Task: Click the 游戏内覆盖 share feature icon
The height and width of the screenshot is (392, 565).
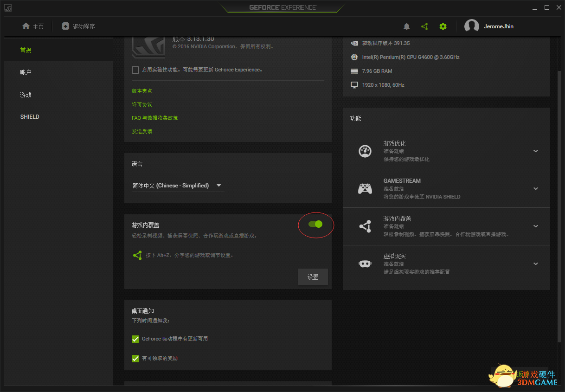Action: (x=365, y=226)
